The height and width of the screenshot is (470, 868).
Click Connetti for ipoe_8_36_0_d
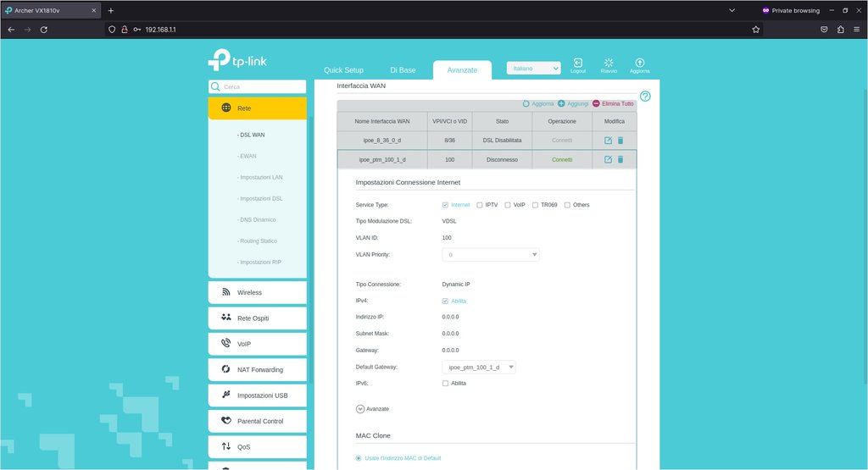[x=562, y=141]
